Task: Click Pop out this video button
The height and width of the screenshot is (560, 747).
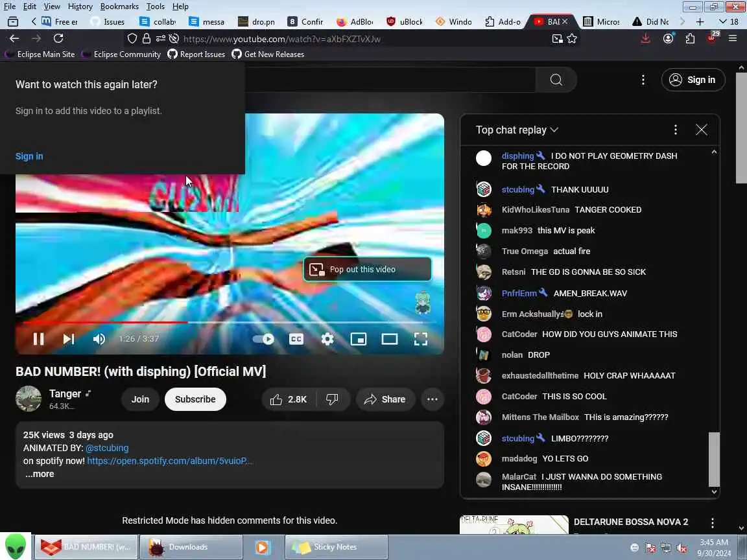Action: [367, 270]
